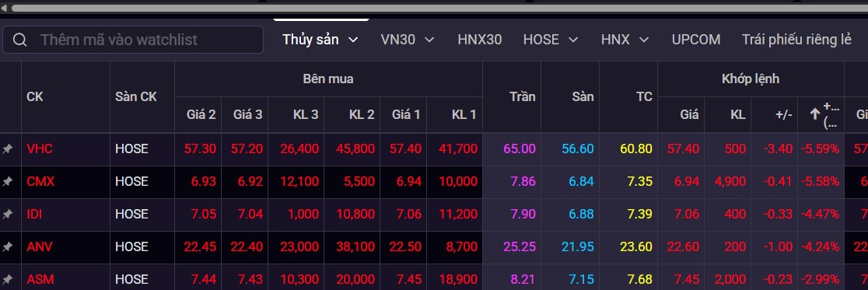Click VHC reference price 60.80
The width and height of the screenshot is (868, 290).
click(x=636, y=148)
